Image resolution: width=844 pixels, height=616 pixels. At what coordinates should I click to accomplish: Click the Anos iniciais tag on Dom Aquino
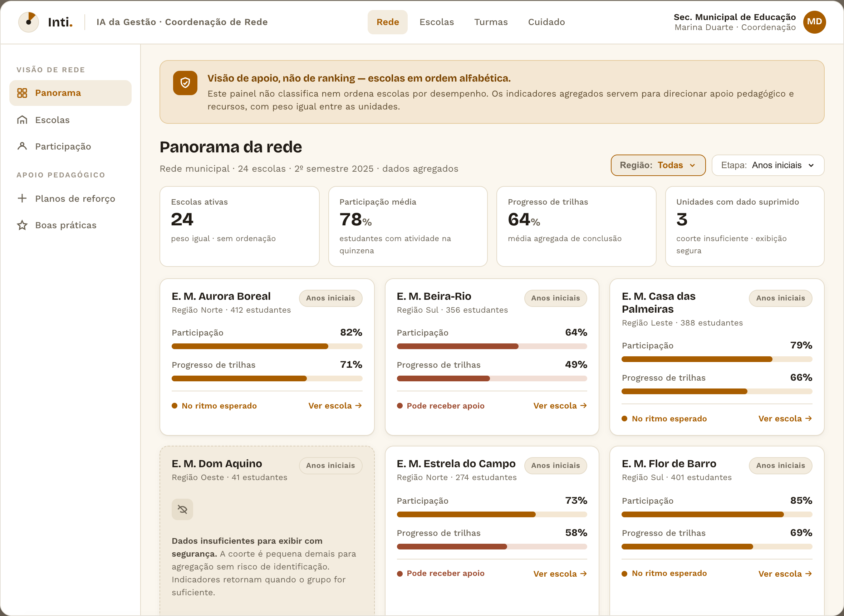331,465
